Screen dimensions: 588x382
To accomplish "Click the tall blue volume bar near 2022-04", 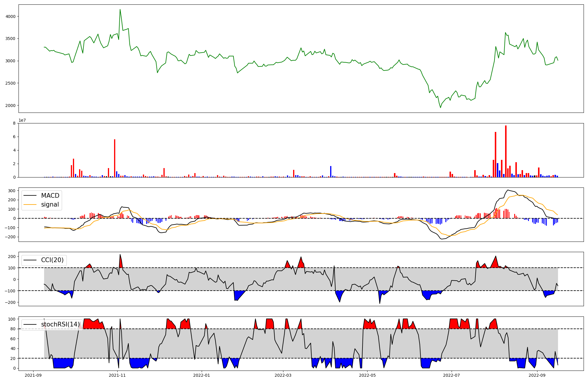I will tap(331, 172).
